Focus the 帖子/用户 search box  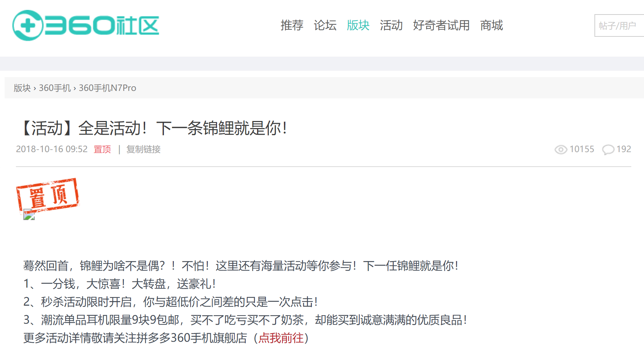[619, 25]
